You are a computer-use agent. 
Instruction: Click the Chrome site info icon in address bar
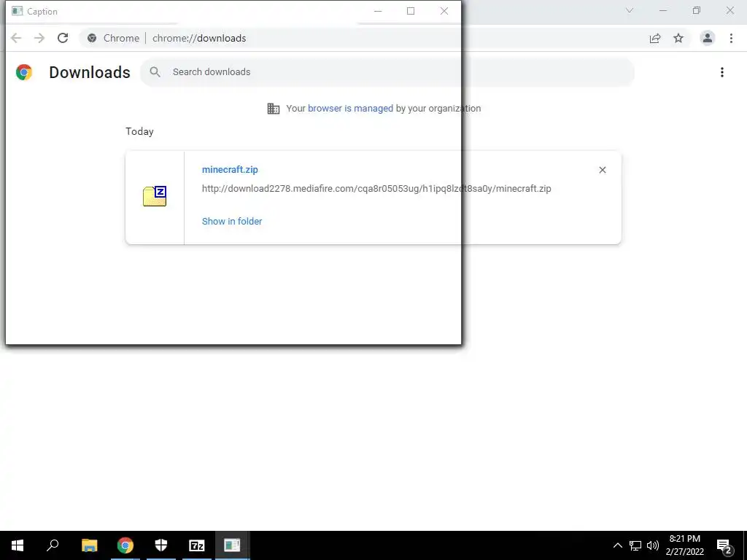click(92, 38)
